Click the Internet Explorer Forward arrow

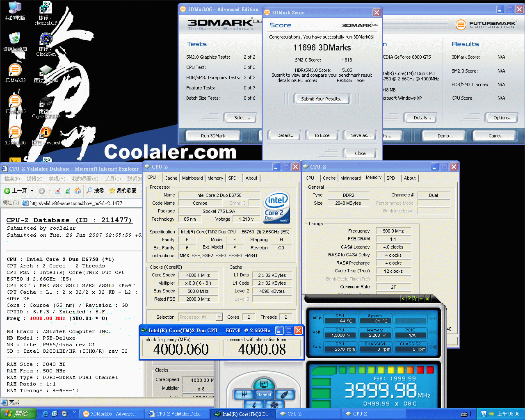point(41,191)
